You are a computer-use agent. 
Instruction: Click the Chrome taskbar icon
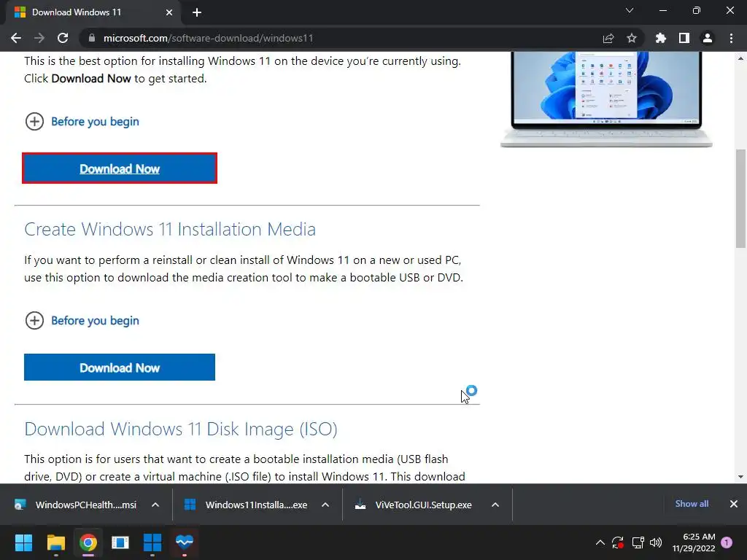(x=88, y=542)
